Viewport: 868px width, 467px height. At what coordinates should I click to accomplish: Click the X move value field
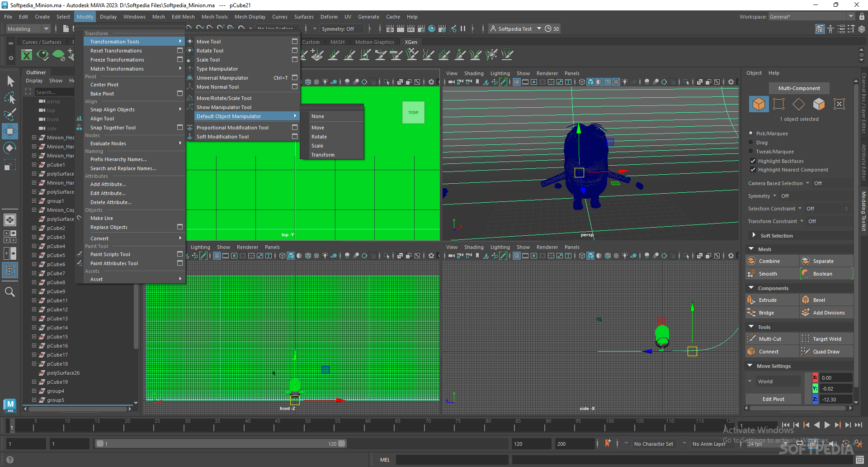pos(836,378)
